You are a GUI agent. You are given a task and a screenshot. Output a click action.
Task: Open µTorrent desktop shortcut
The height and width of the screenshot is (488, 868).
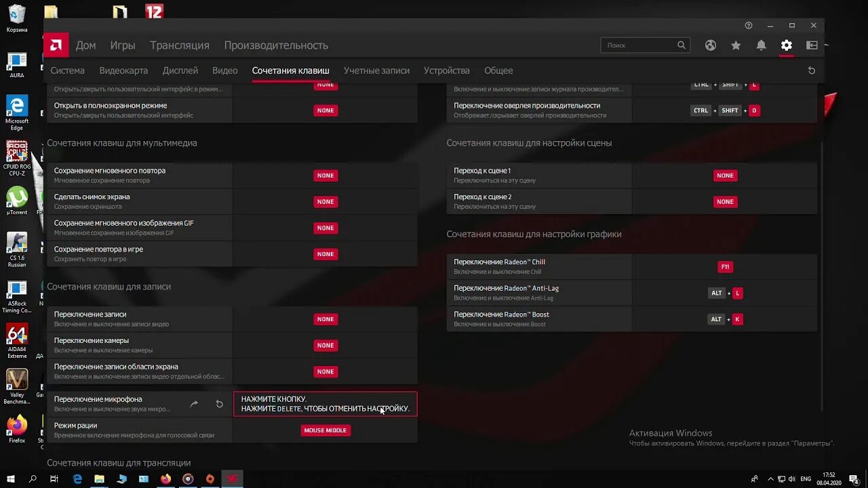17,201
